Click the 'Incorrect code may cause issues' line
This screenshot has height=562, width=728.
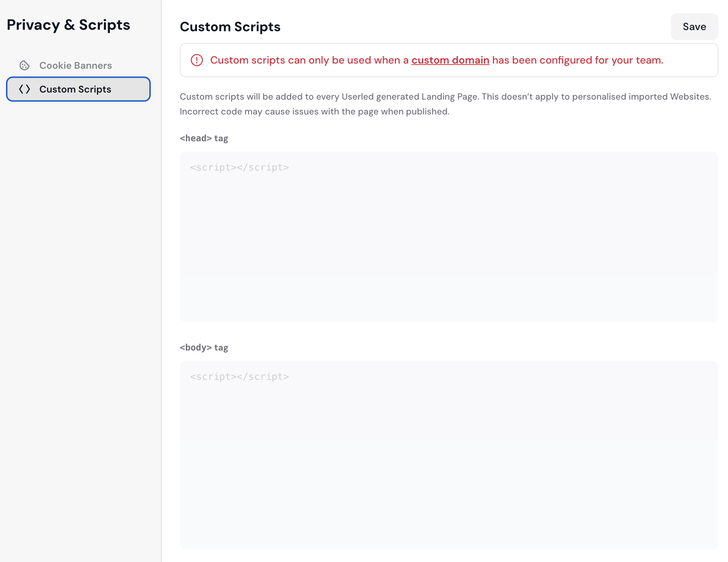314,112
